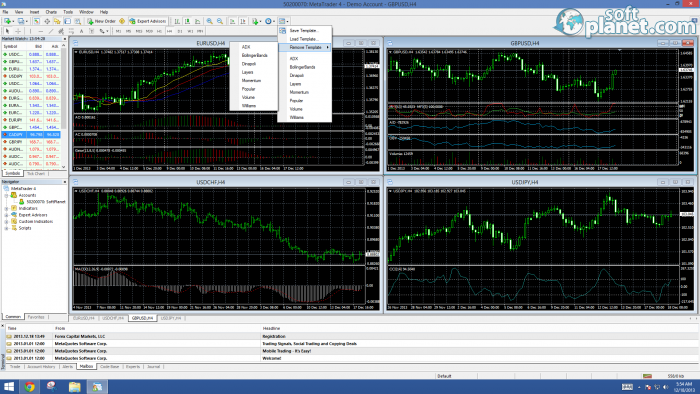Toggle the M30 timeframe button
The height and width of the screenshot is (394, 700).
click(149, 31)
